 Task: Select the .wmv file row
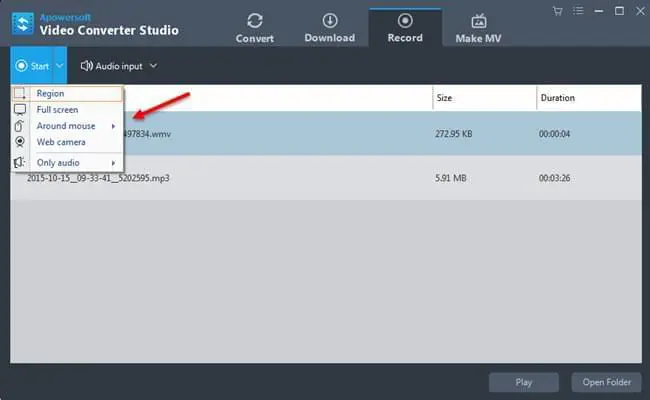(x=326, y=133)
